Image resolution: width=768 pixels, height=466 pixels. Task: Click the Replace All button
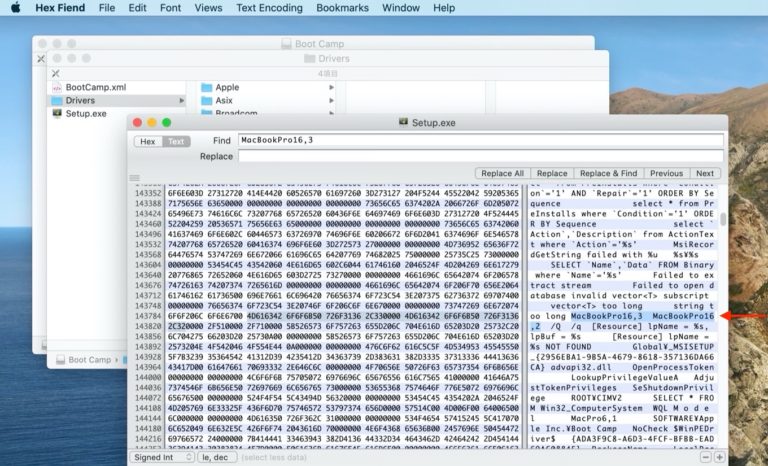503,173
